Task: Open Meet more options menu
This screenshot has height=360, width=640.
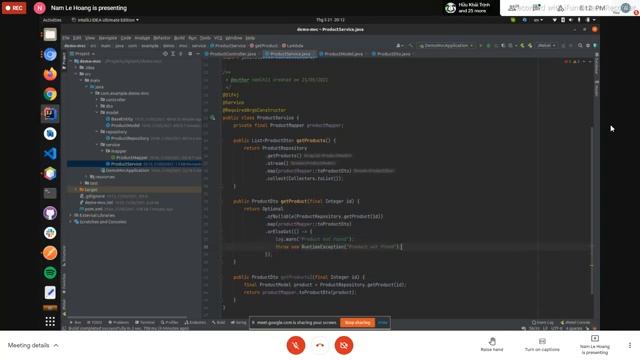Action: (x=629, y=345)
